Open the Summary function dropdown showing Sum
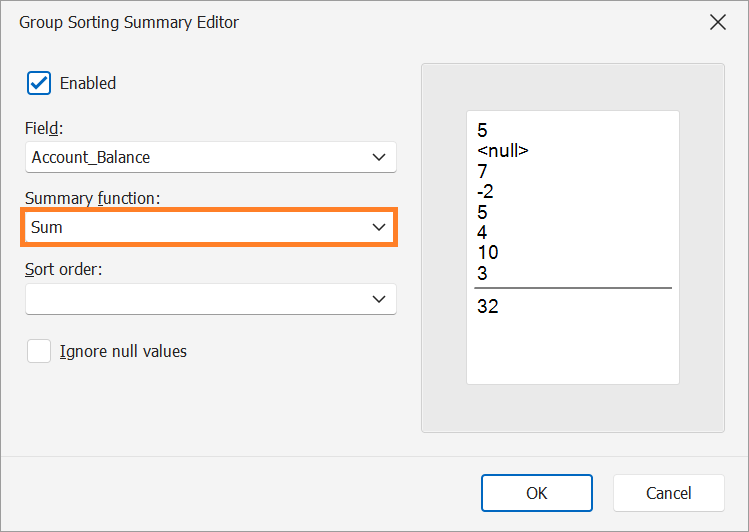 (x=211, y=227)
